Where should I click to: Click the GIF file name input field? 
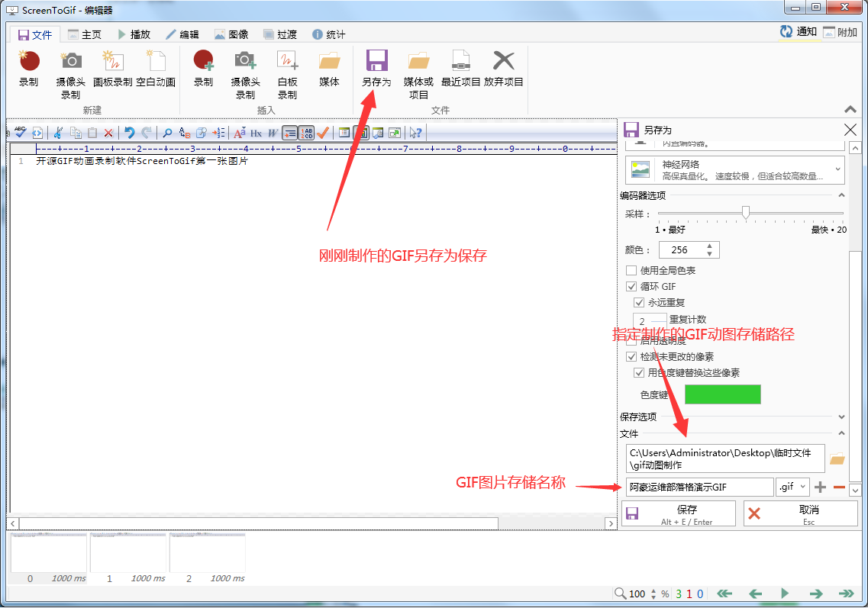(x=699, y=487)
